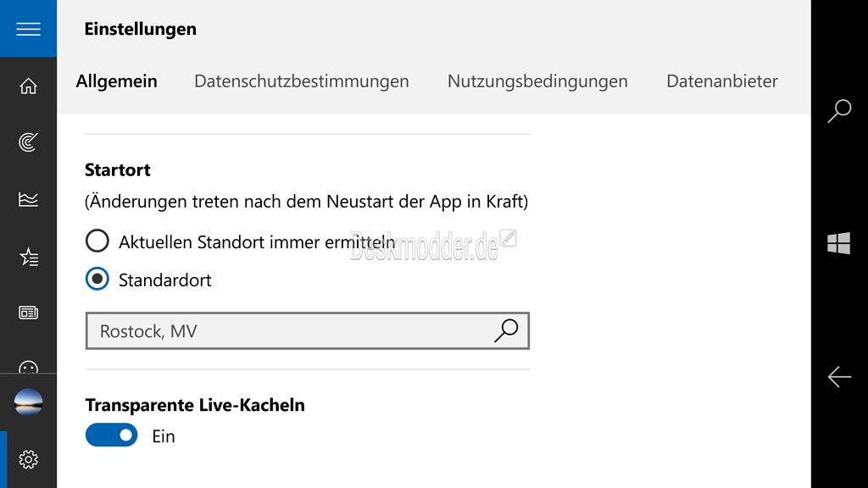This screenshot has height=488, width=868.
Task: Disable the Transparente Live-Kacheln switch
Action: point(111,435)
